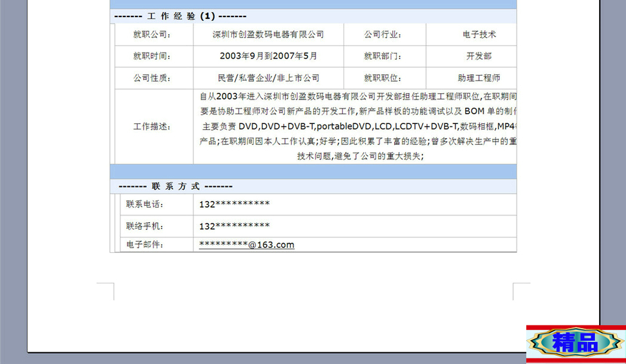Select the 电子技术 industry value
Screen dimensions: 626x364
478,34
